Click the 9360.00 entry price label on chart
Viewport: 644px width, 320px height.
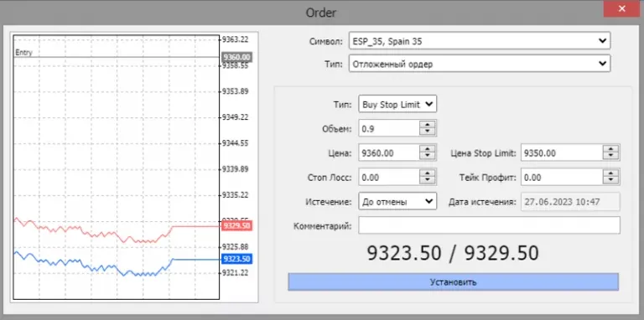[236, 57]
